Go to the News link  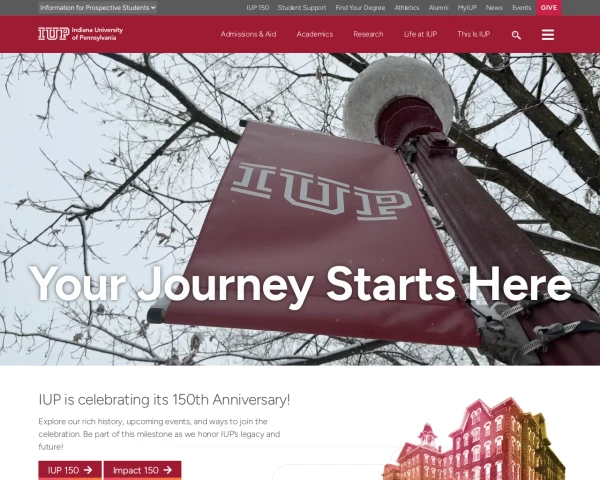pos(494,8)
